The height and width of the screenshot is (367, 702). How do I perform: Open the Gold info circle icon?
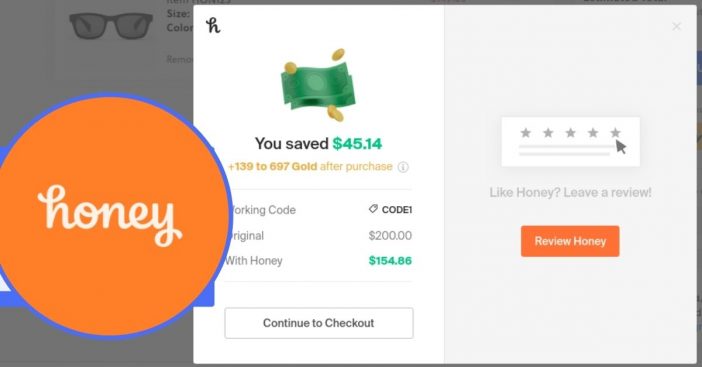403,167
